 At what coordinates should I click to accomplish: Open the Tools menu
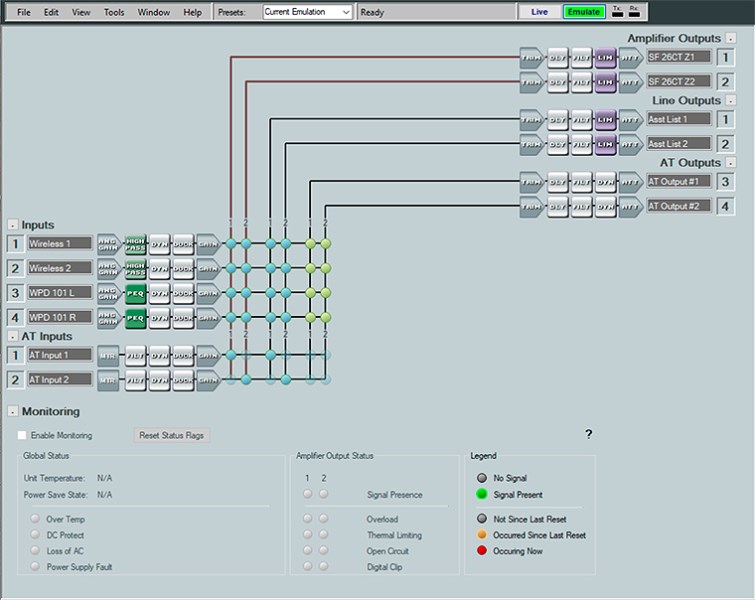click(114, 12)
